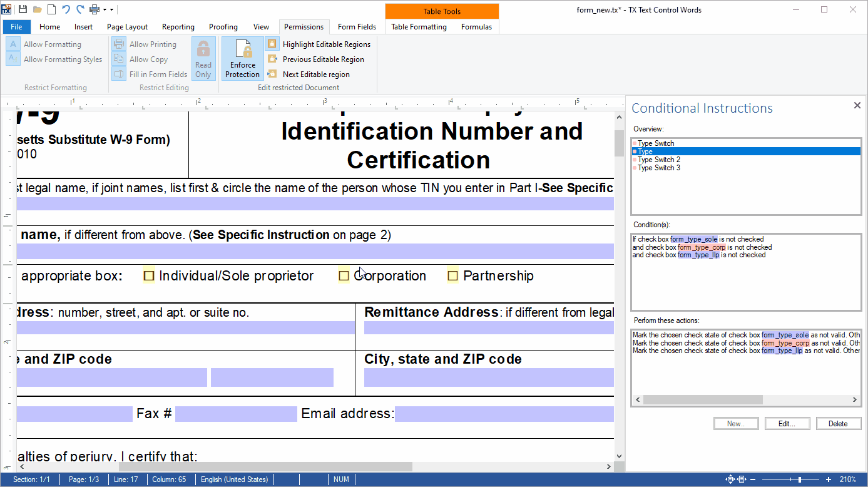Select 'Type Switch' in the Overview list
Image resolution: width=868 pixels, height=487 pixels.
point(746,143)
